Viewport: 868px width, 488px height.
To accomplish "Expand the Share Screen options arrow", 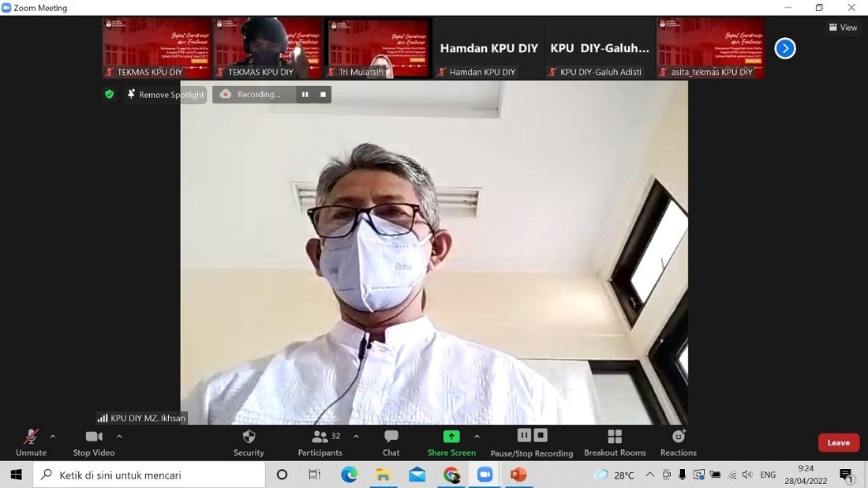I will click(477, 436).
